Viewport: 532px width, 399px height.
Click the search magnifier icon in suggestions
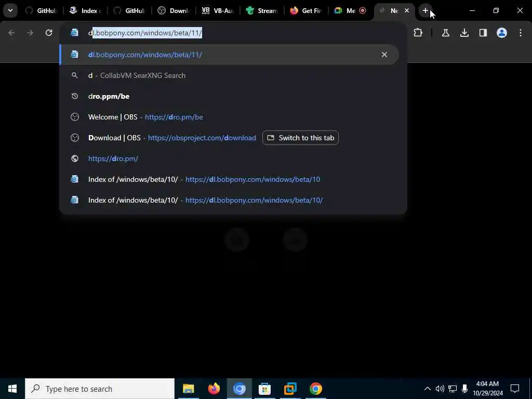click(75, 75)
